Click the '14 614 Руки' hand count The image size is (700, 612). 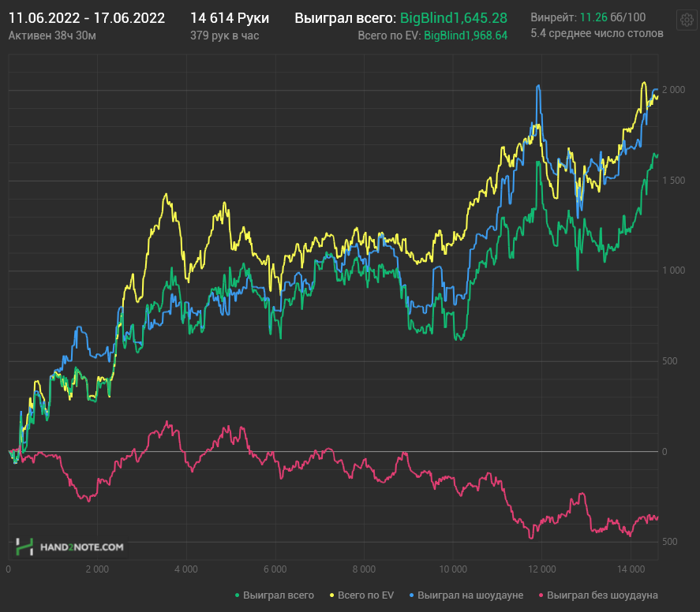pos(230,18)
